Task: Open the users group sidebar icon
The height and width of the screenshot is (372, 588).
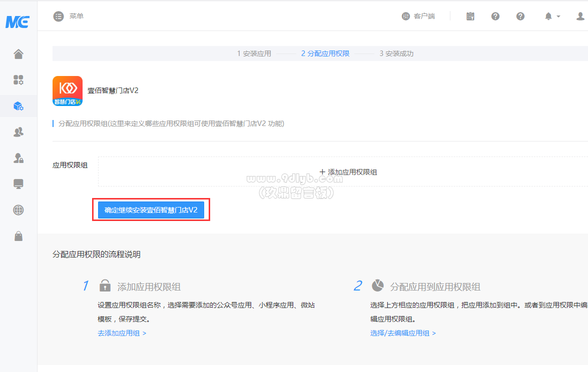Action: pos(19,132)
